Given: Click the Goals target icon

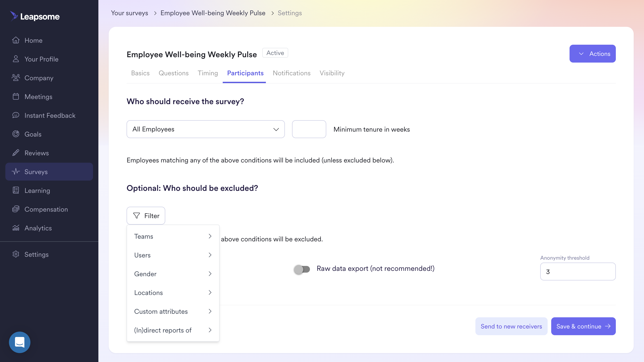Looking at the screenshot, I should click(x=16, y=134).
